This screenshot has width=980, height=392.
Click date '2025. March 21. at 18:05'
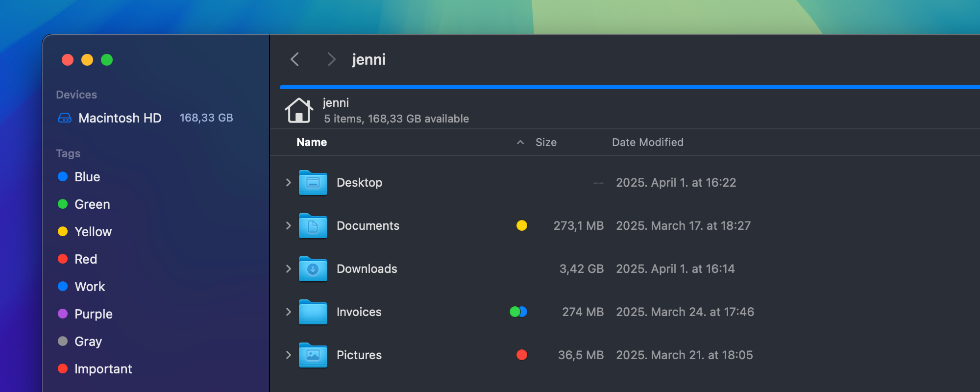pos(685,355)
